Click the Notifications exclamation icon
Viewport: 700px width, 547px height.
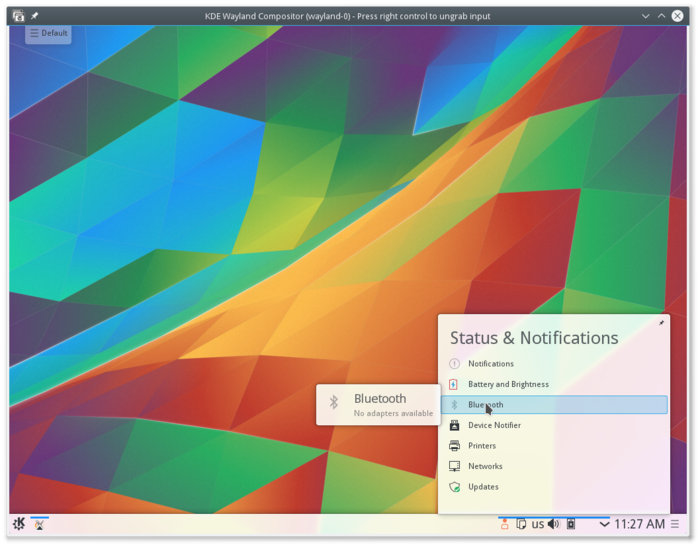tap(454, 363)
